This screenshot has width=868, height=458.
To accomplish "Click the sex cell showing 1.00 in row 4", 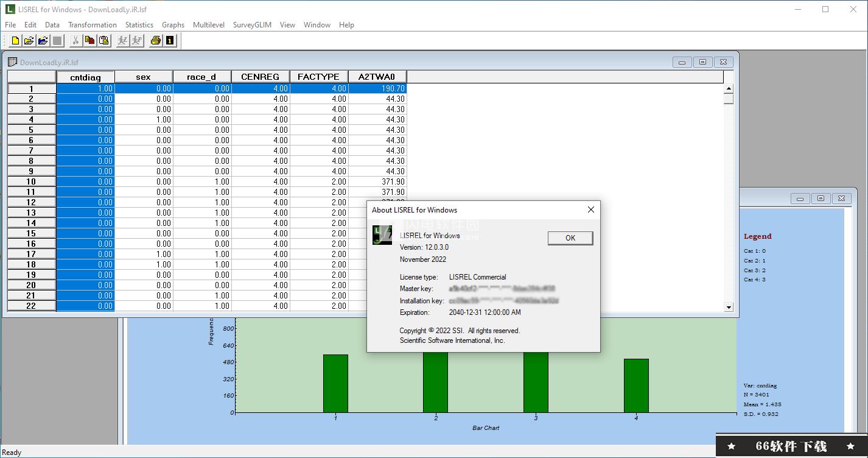I will (144, 119).
